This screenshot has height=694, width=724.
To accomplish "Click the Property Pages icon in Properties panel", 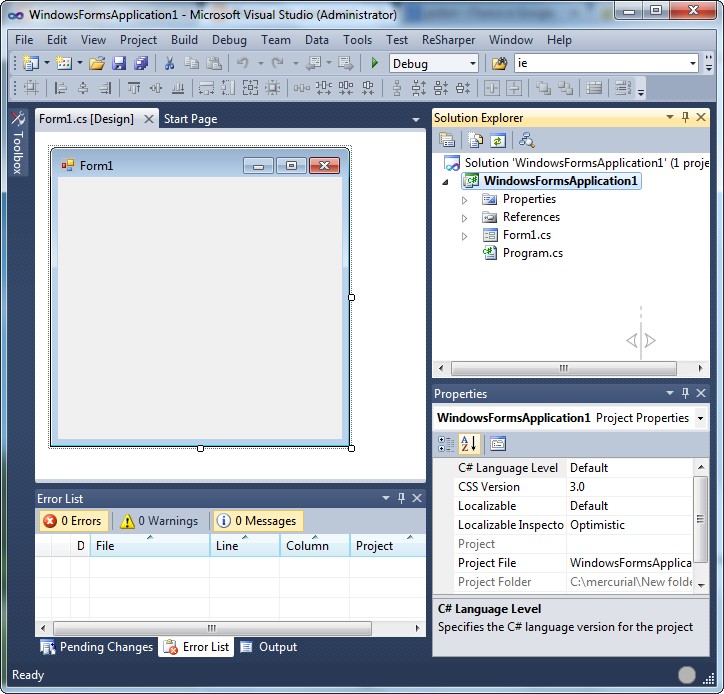I will point(498,444).
